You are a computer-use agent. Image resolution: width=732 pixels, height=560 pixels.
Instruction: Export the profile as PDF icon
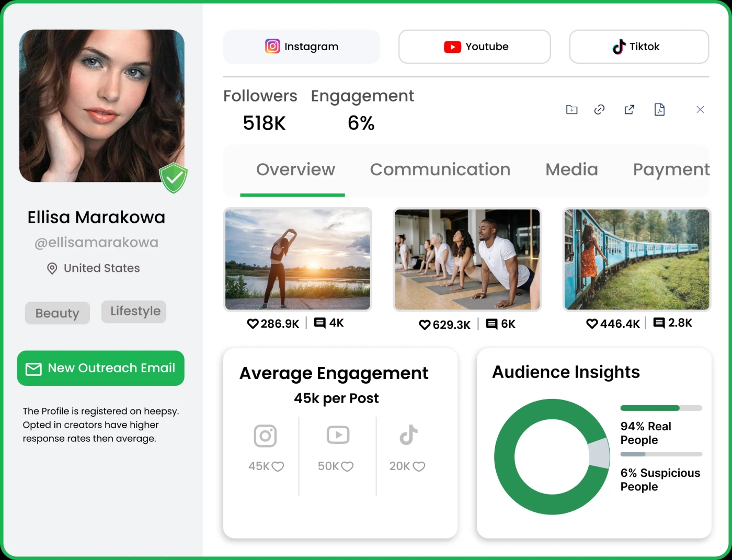coord(659,109)
